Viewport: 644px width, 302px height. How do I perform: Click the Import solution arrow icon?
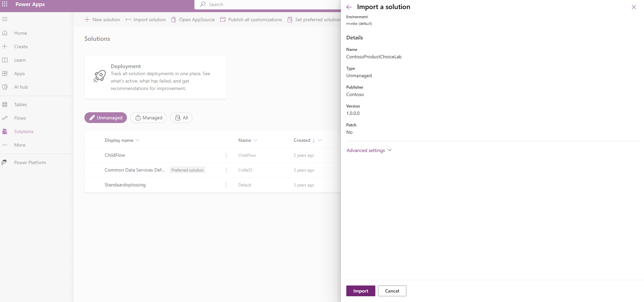click(x=128, y=20)
